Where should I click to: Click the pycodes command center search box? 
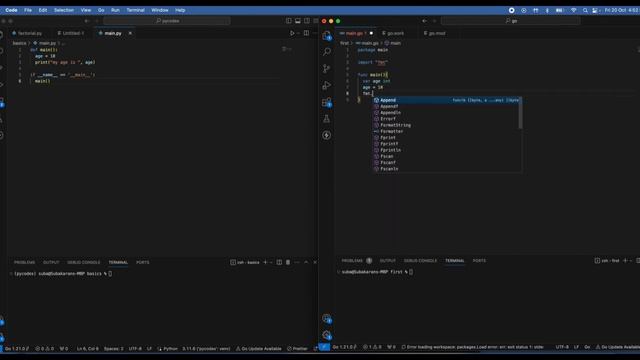[167, 21]
